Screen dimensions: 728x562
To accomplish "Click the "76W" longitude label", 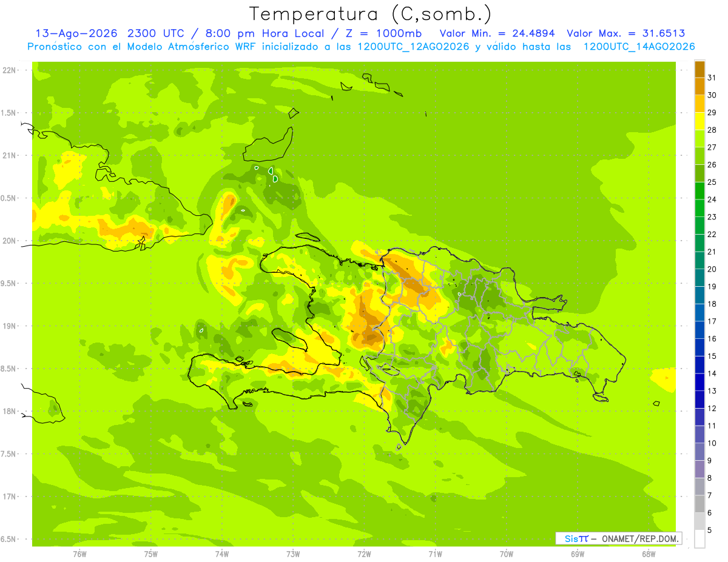I will click(79, 554).
